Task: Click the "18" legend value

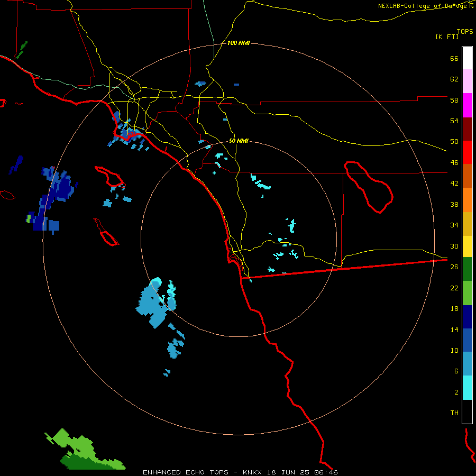Action: pos(454,309)
